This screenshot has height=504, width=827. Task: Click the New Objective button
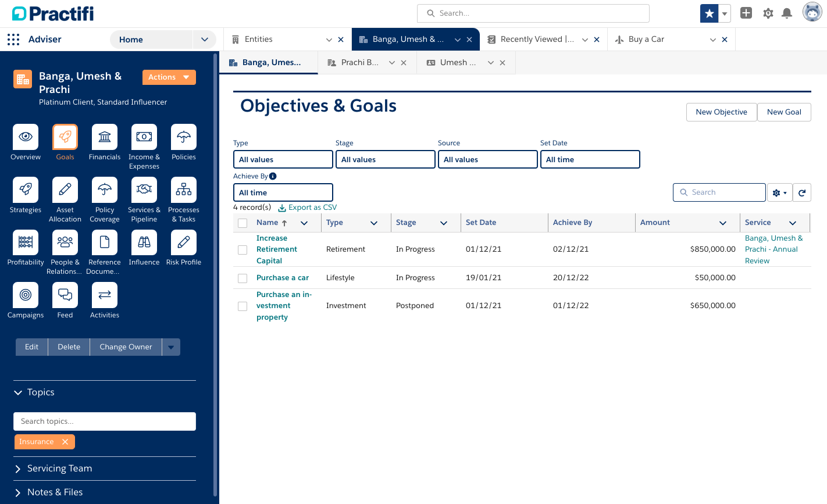point(721,112)
